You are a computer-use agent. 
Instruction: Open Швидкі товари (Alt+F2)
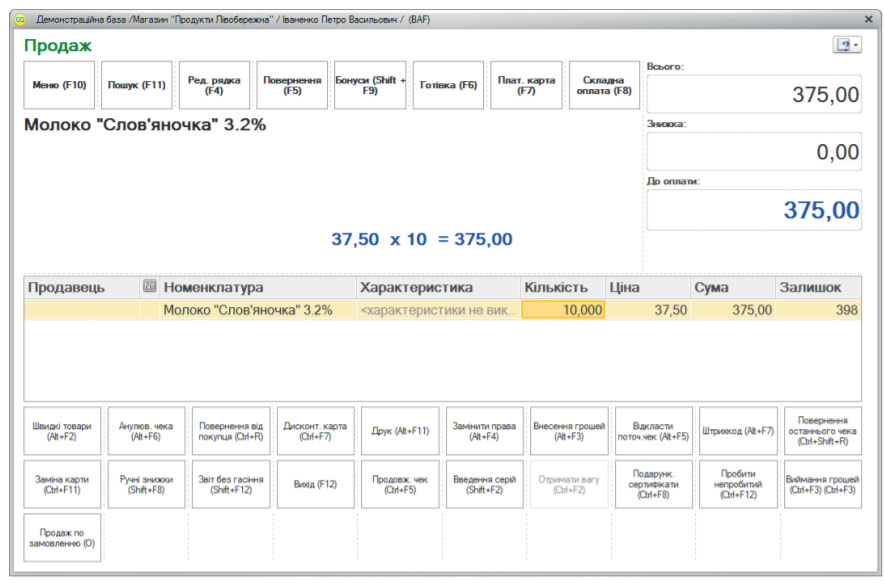pyautogui.click(x=62, y=431)
